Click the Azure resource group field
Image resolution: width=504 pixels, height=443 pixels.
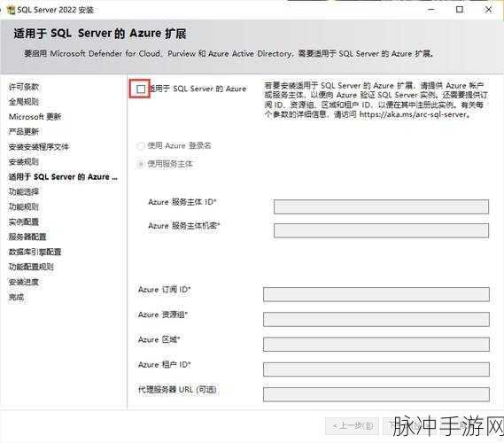tap(376, 319)
